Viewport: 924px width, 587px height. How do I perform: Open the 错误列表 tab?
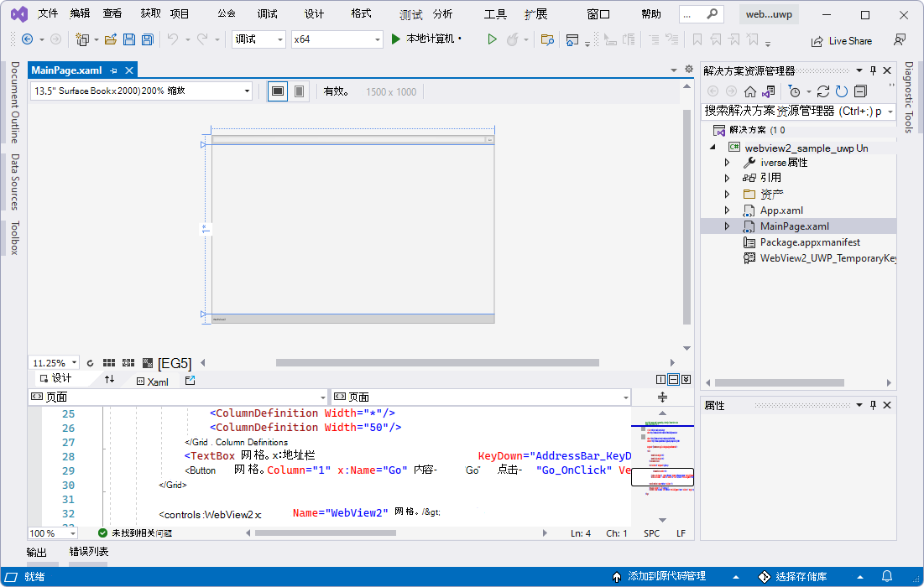pyautogui.click(x=88, y=552)
